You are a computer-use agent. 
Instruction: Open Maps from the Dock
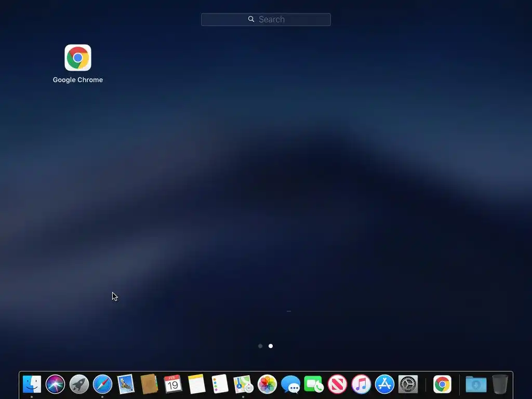243,384
